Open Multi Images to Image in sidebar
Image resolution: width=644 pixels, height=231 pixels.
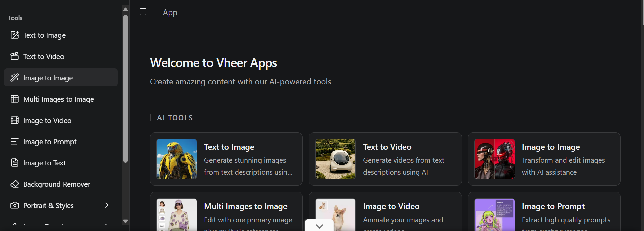61,99
